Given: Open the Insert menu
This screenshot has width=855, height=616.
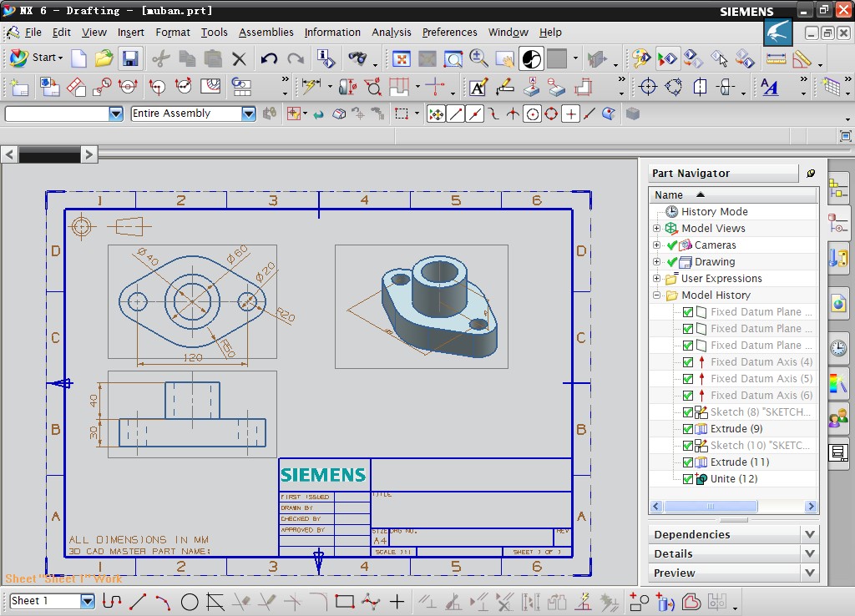Looking at the screenshot, I should [x=131, y=33].
